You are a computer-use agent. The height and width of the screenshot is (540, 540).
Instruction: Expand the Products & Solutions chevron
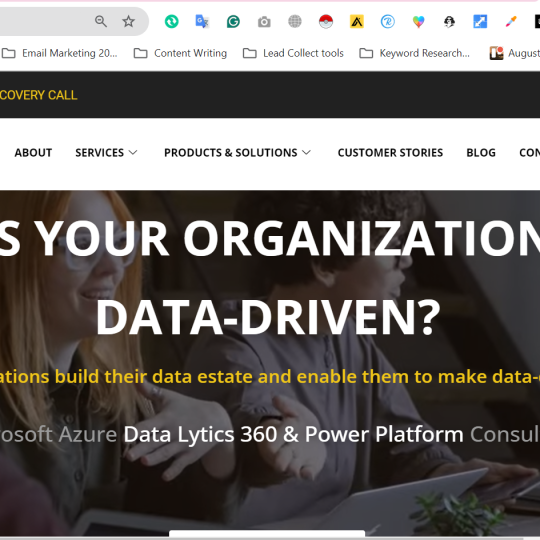click(x=307, y=152)
